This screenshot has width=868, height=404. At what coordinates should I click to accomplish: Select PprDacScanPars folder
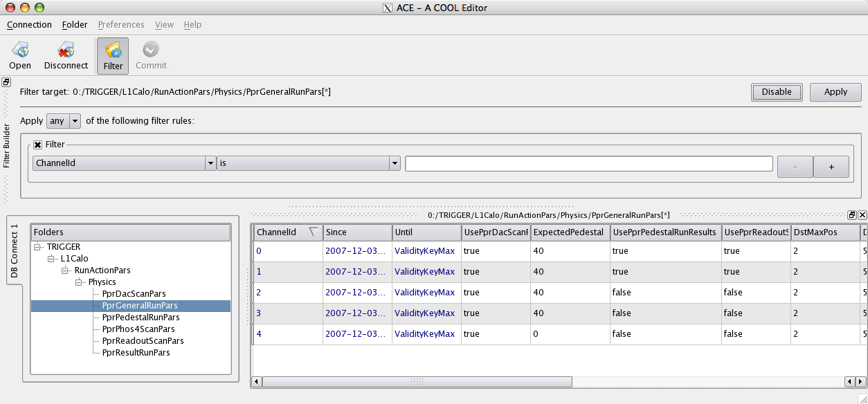point(134,294)
